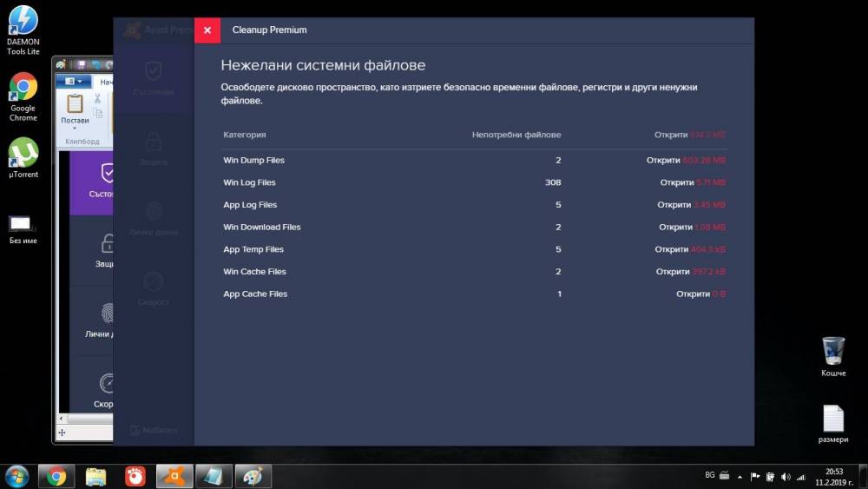Select the Кошче recycle bin icon
The height and width of the screenshot is (489, 868).
[x=833, y=357]
